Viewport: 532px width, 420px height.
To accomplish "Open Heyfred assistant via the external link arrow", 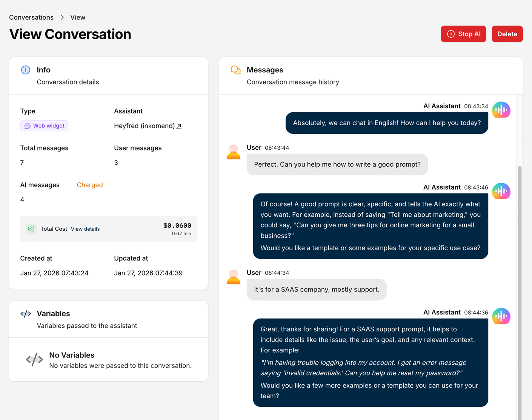I will click(179, 126).
